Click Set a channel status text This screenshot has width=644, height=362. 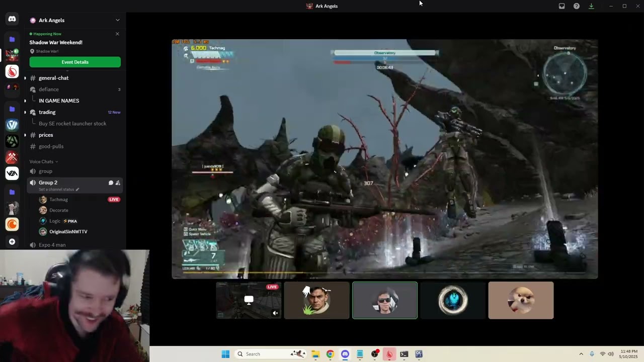tap(56, 190)
